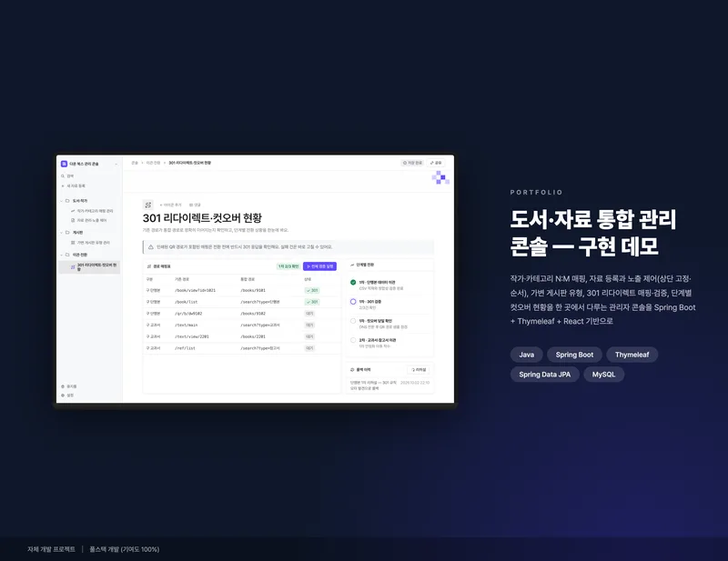Click the pending badge on the /ref/list row

(x=309, y=348)
